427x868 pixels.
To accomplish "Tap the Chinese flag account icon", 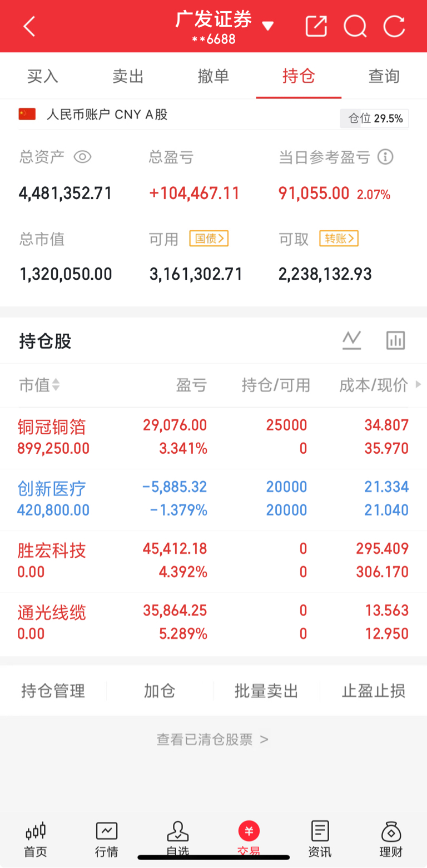I will tap(27, 114).
